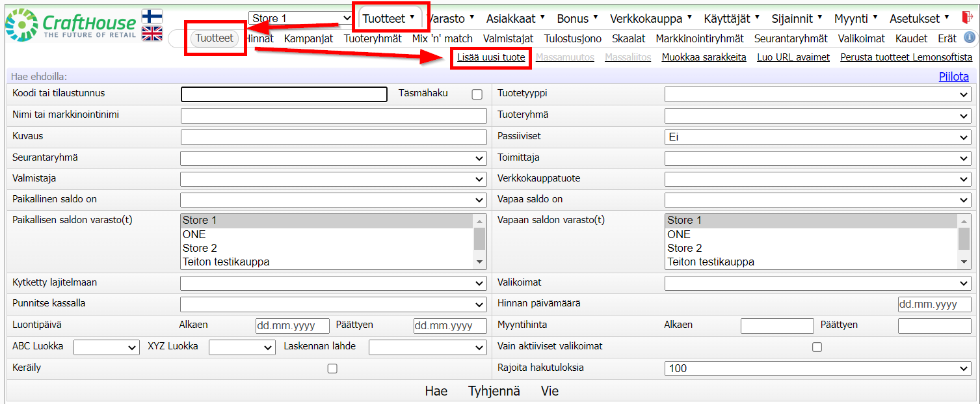
Task: Switch language with the UK flag
Action: 152,34
